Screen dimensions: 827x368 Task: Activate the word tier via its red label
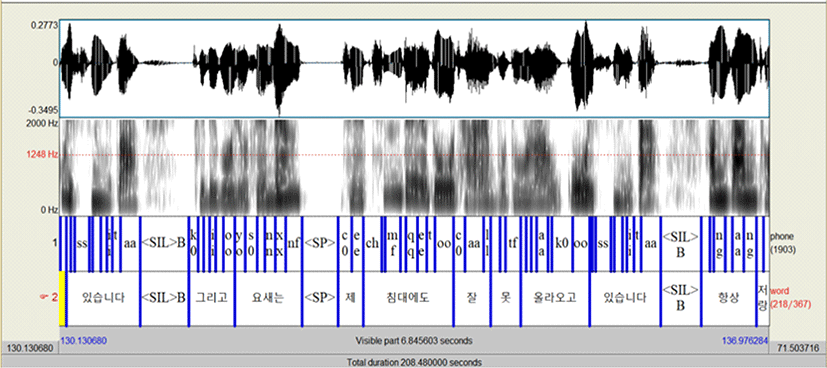click(x=790, y=298)
